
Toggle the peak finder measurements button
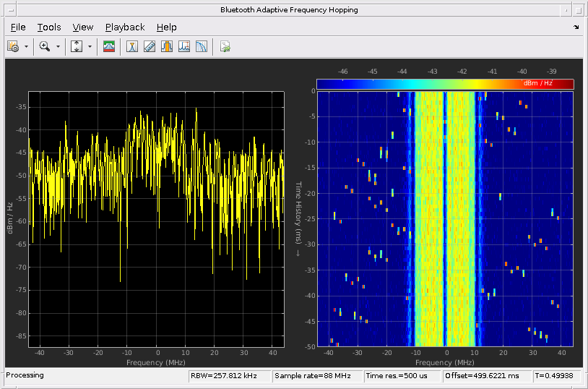point(184,46)
